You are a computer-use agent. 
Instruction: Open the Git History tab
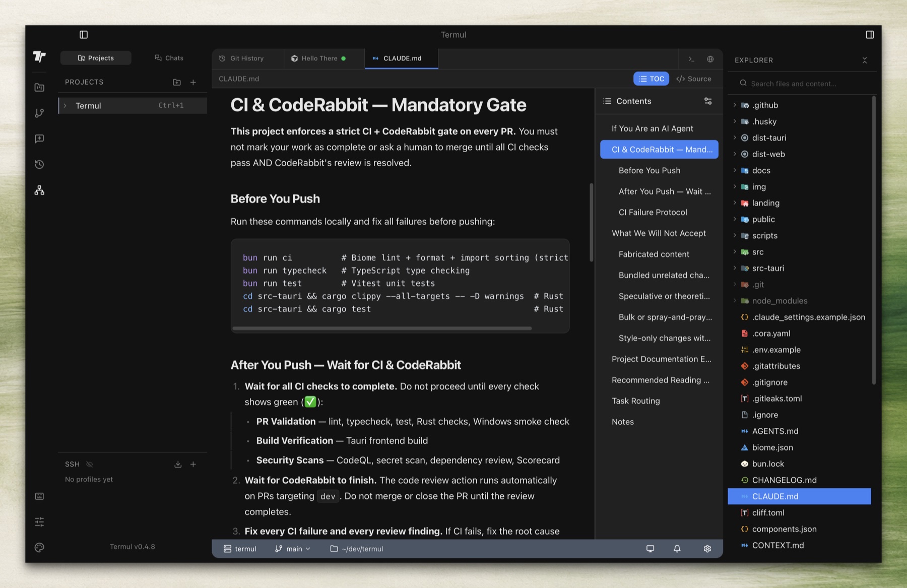pos(247,58)
